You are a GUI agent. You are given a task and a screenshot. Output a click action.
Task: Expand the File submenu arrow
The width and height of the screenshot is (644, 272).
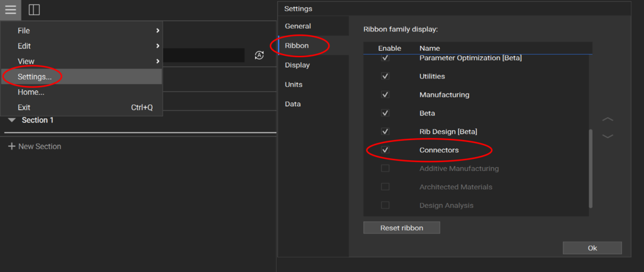point(158,31)
